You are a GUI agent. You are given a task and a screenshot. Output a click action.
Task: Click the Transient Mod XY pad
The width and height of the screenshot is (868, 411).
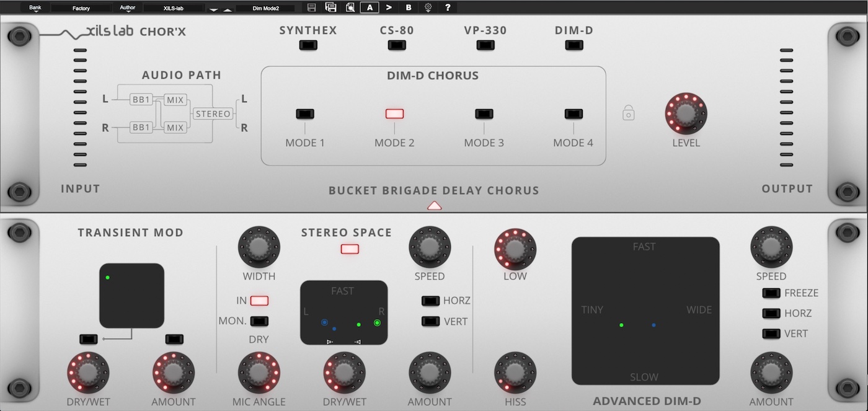click(131, 296)
